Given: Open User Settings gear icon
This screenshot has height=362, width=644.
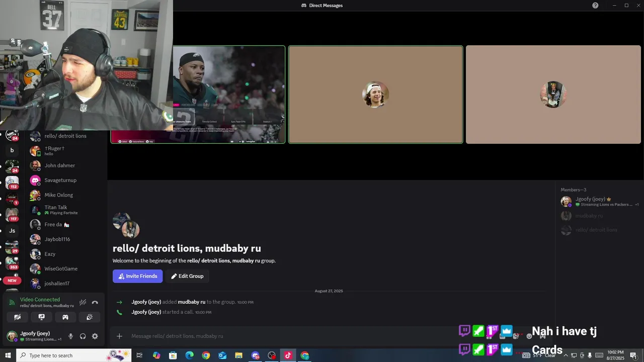Looking at the screenshot, I should [95, 336].
